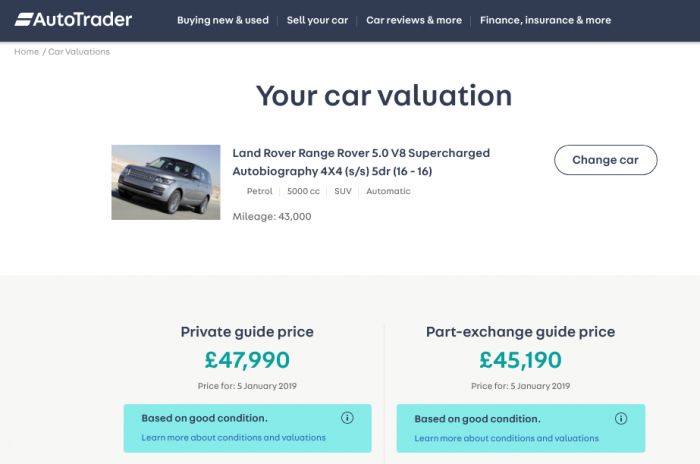The image size is (700, 464).
Task: Click the Private guide price heading
Action: [247, 332]
